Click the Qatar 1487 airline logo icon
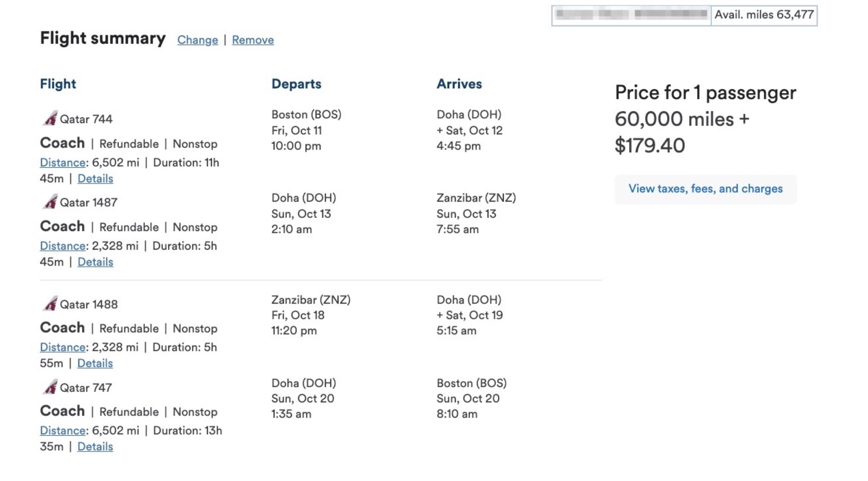This screenshot has height=481, width=868. tap(50, 202)
